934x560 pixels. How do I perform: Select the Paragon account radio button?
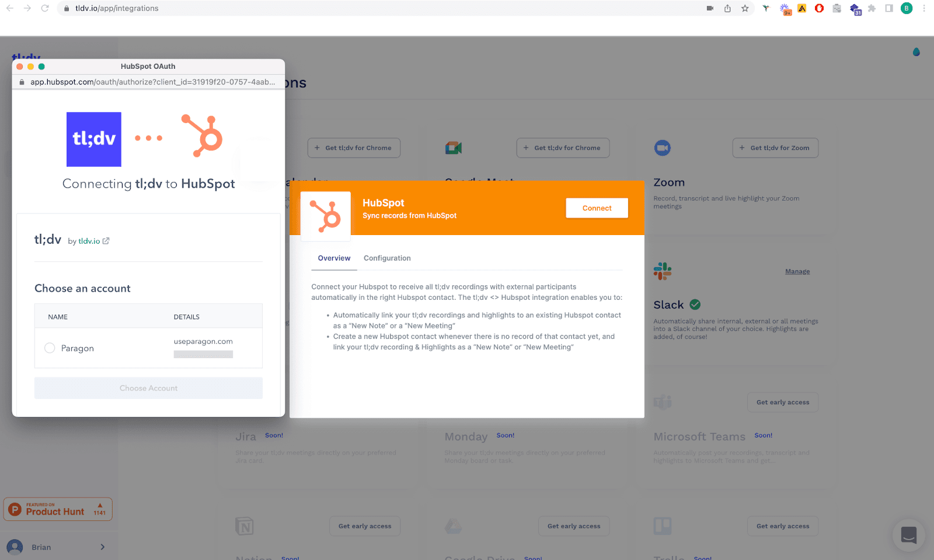point(50,348)
